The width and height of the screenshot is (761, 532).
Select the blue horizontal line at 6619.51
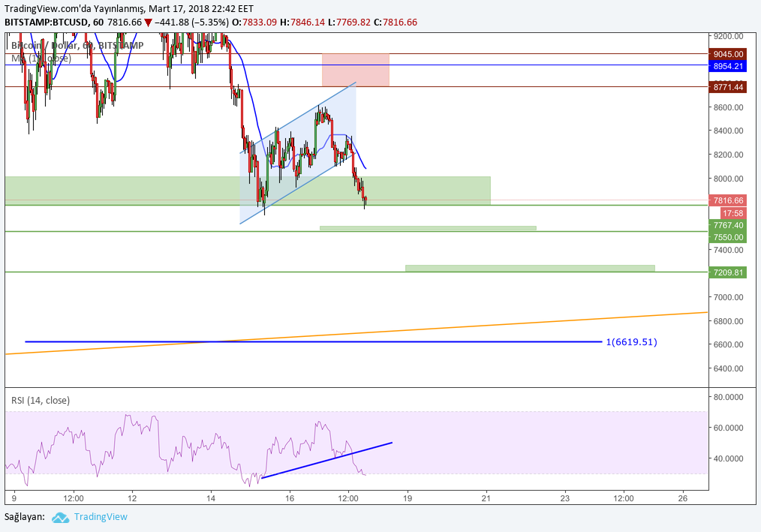coord(313,341)
